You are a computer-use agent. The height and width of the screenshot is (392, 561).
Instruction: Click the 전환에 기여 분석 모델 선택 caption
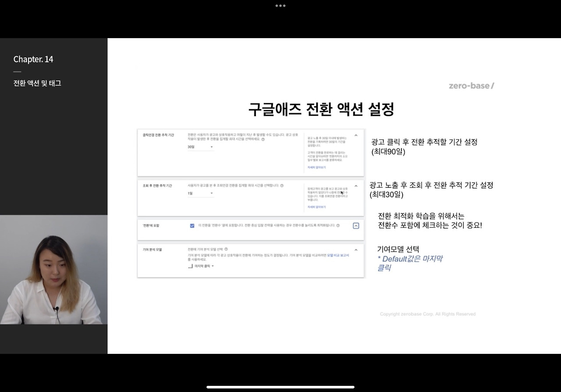pyautogui.click(x=205, y=249)
